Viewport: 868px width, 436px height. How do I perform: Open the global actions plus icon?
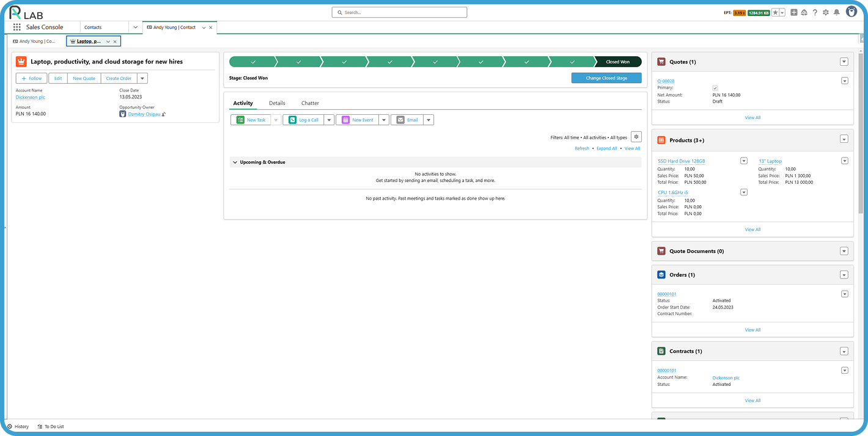[x=793, y=12]
